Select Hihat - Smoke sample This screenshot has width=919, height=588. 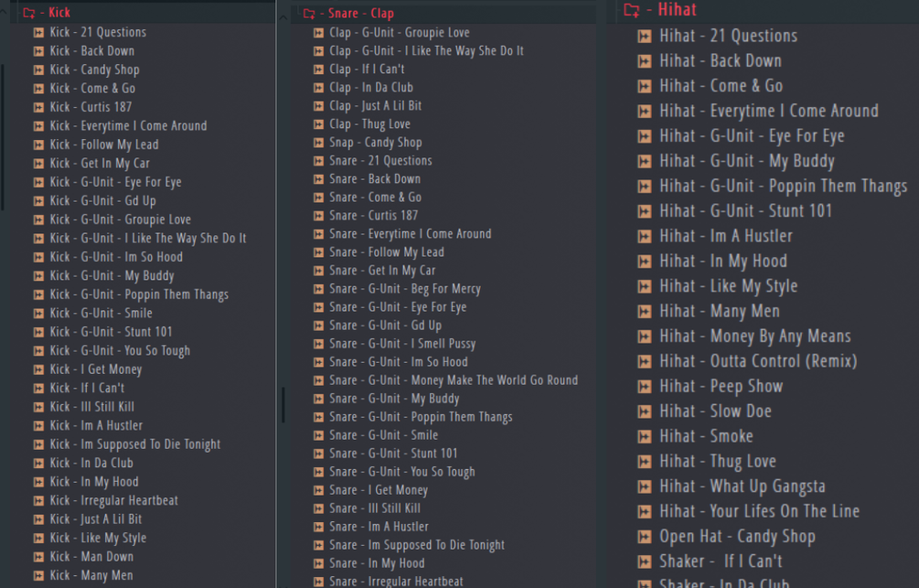706,436
